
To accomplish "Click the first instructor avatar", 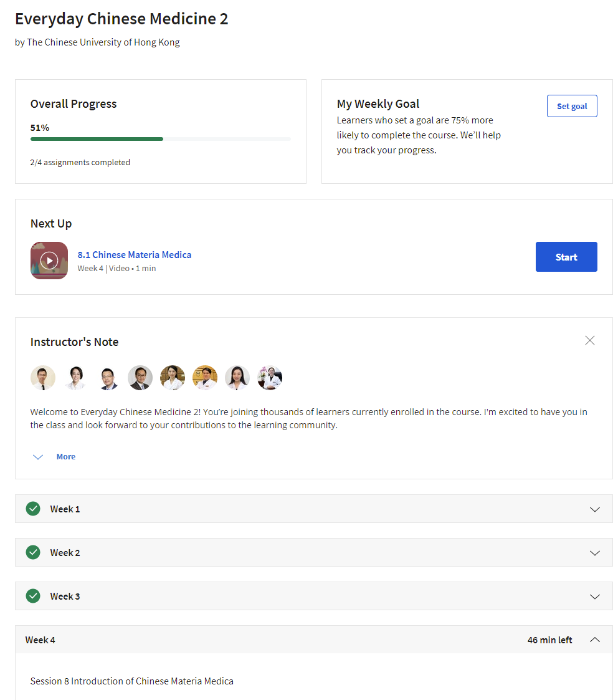I will point(43,378).
